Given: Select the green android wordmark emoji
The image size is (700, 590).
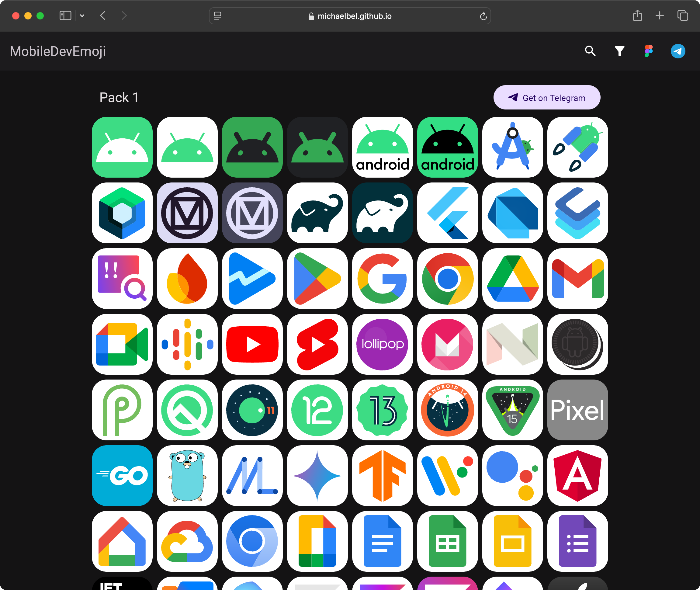Looking at the screenshot, I should tap(448, 147).
